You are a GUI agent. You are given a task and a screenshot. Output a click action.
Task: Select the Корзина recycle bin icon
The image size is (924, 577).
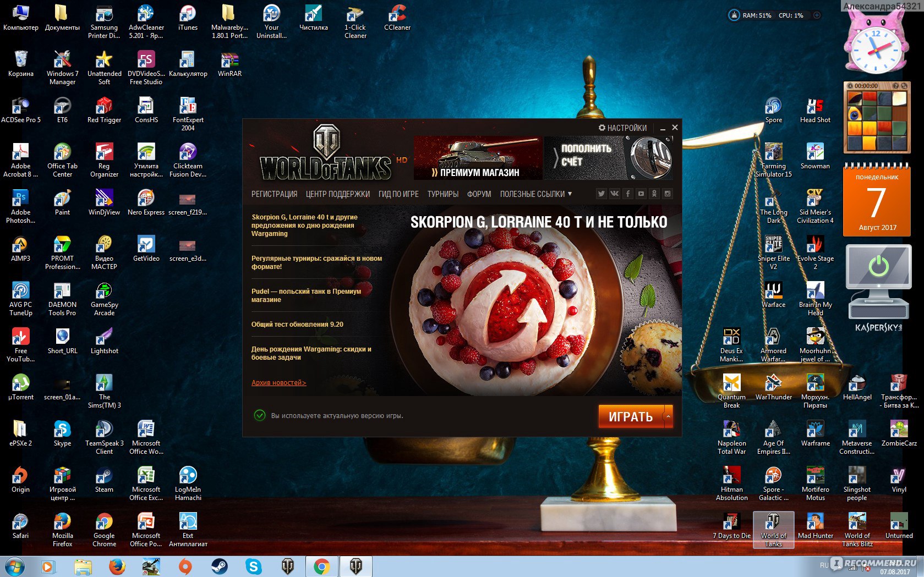20,63
